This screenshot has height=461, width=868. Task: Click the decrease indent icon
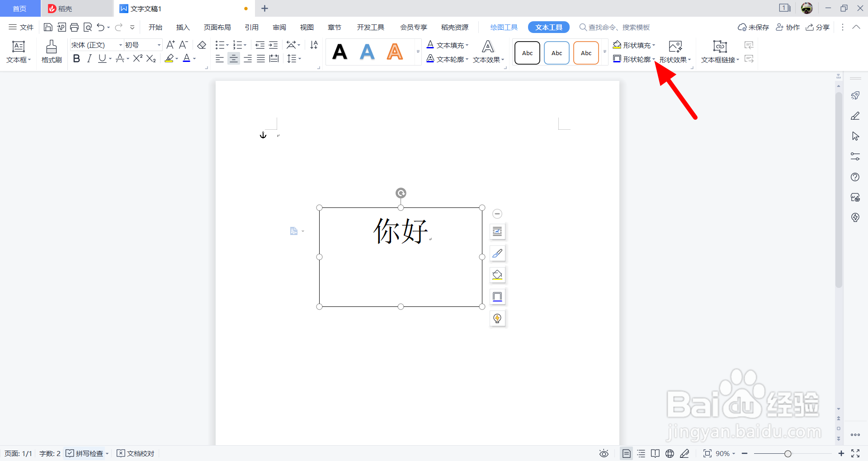coord(260,45)
